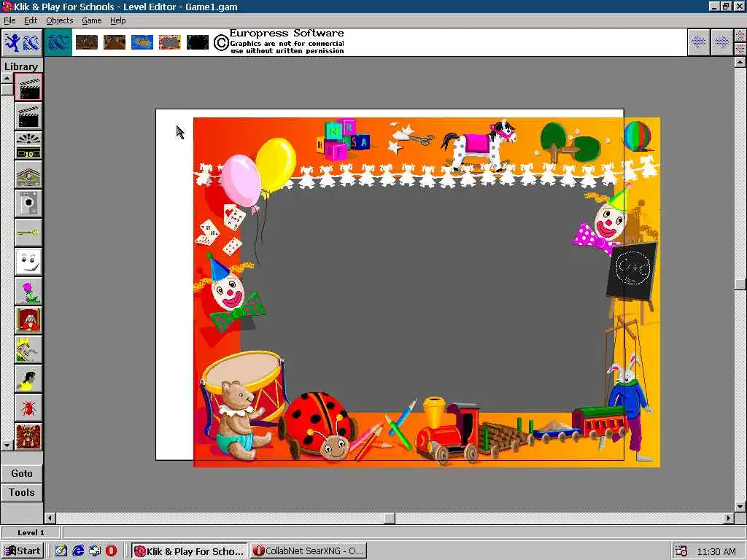The image size is (747, 560).
Task: Pick the second clapperboard library item
Action: pos(28,117)
